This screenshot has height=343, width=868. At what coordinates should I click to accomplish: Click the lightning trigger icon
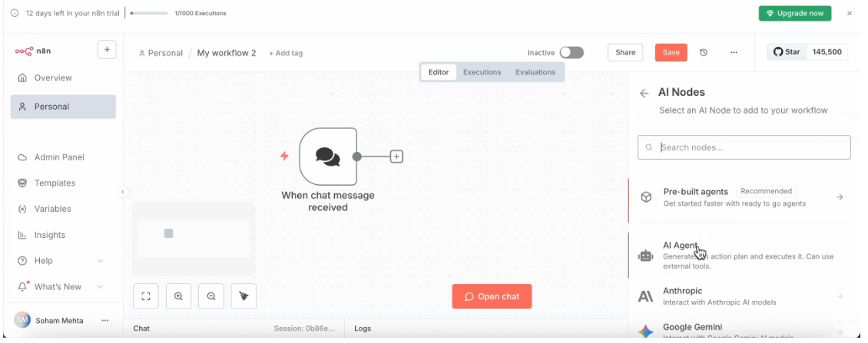pyautogui.click(x=284, y=156)
